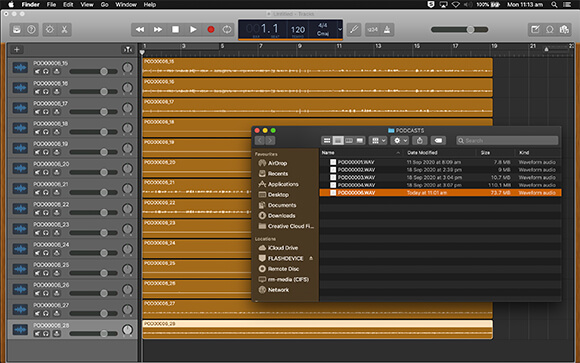The width and height of the screenshot is (580, 363).
Task: Open the LCD display mode dropdown arrow
Action: [340, 29]
